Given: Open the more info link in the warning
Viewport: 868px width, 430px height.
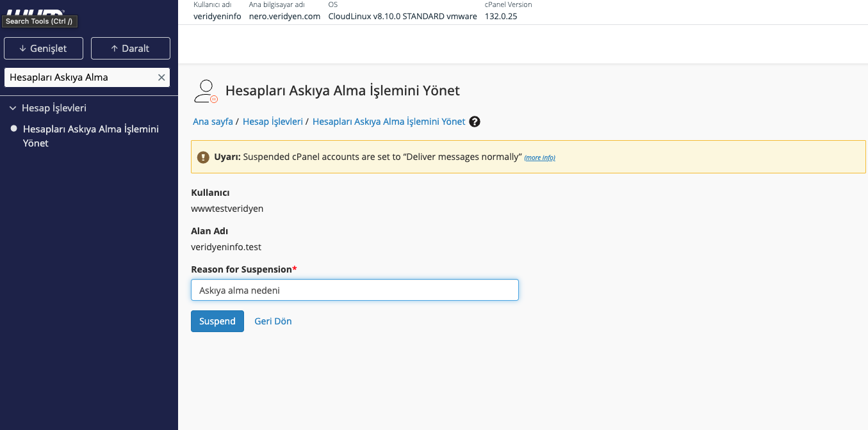Looking at the screenshot, I should click(x=539, y=157).
